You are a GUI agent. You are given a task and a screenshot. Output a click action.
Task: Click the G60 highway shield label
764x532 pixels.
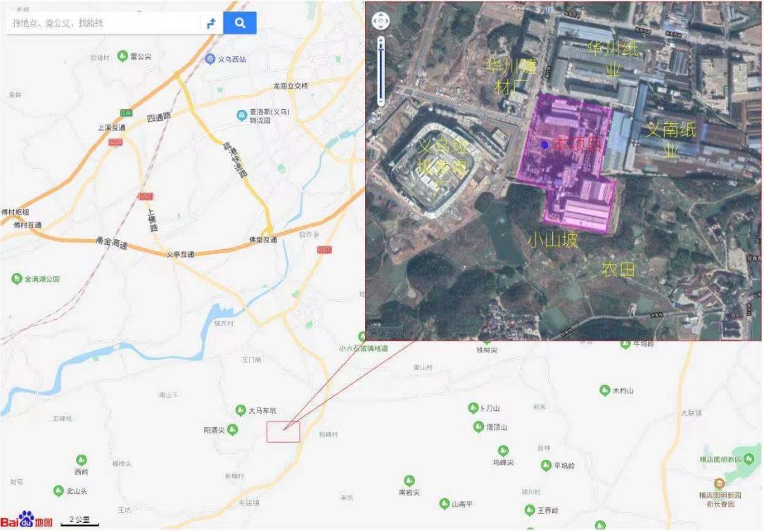[126, 113]
